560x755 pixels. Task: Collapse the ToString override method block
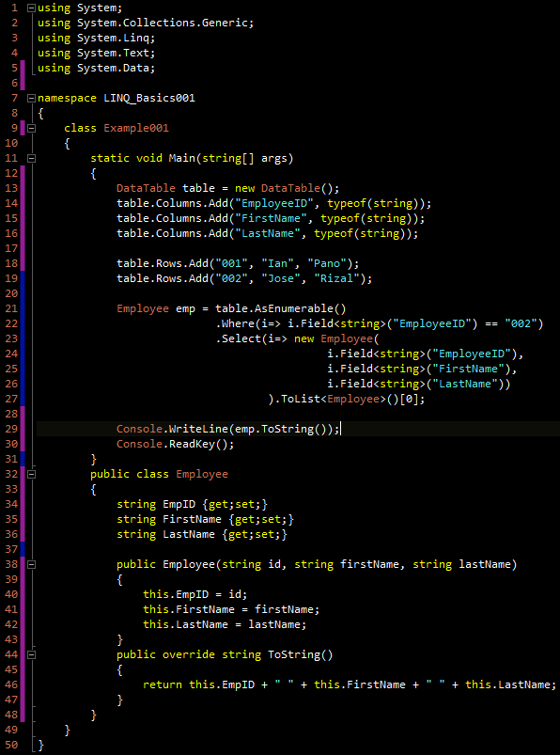[x=31, y=654]
